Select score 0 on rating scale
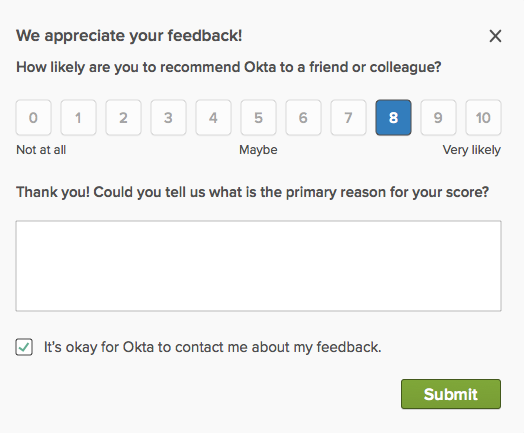 pos(33,118)
